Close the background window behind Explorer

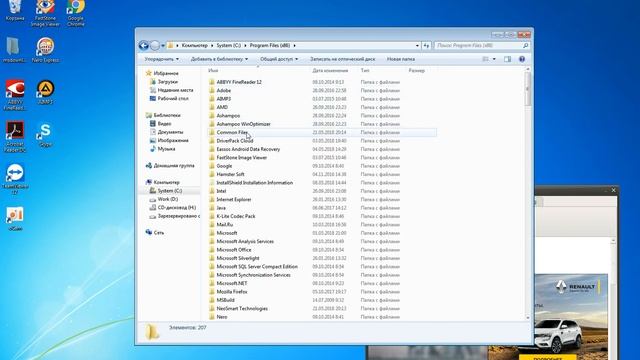pyautogui.click(x=613, y=190)
